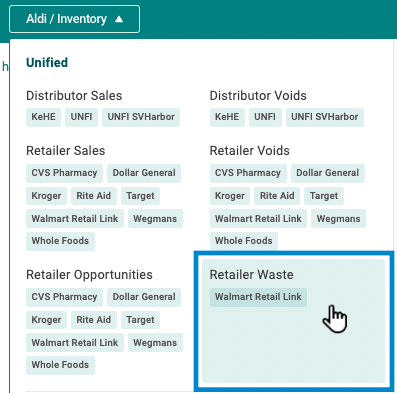The width and height of the screenshot is (397, 393).
Task: Click the Distributor Sales heading
Action: click(x=74, y=96)
